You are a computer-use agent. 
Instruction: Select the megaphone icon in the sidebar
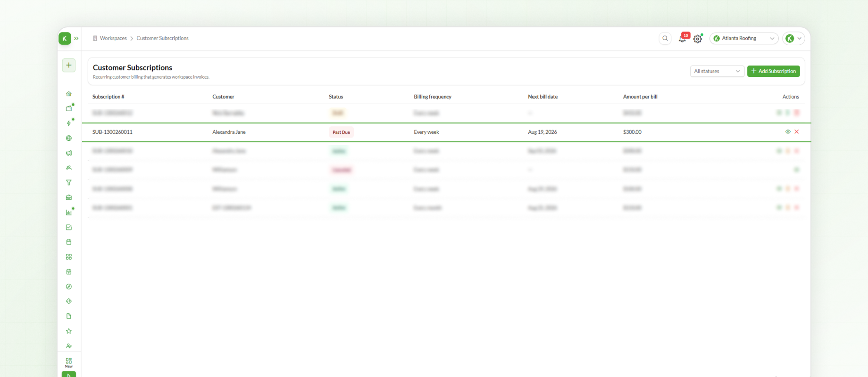click(x=69, y=153)
